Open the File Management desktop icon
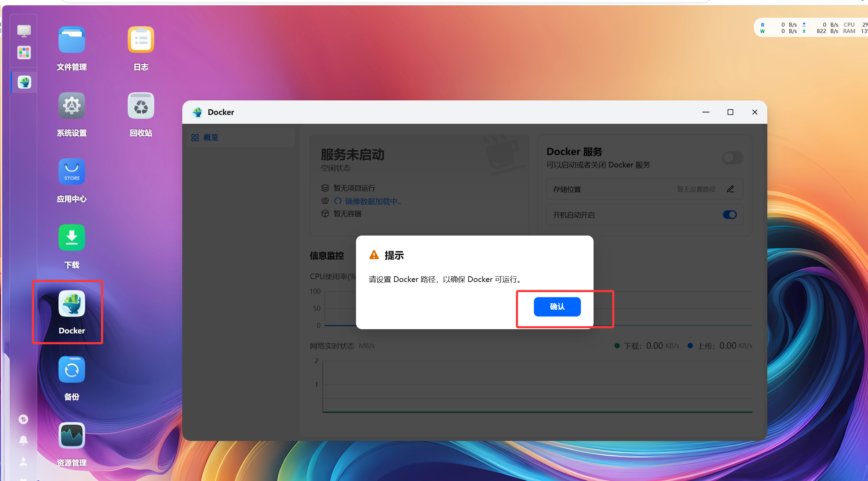This screenshot has width=868, height=481. (72, 40)
